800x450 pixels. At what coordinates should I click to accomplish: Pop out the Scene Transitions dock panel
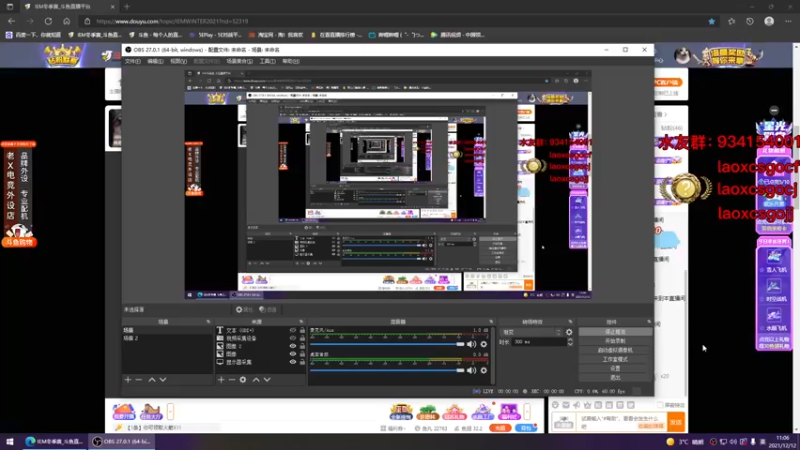(x=570, y=322)
